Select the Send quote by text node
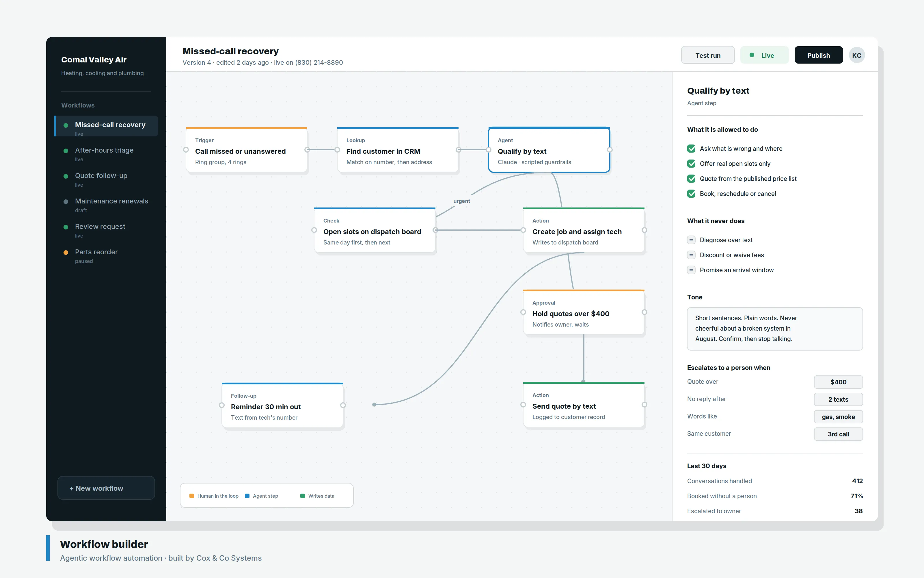924x578 pixels. pyautogui.click(x=583, y=405)
